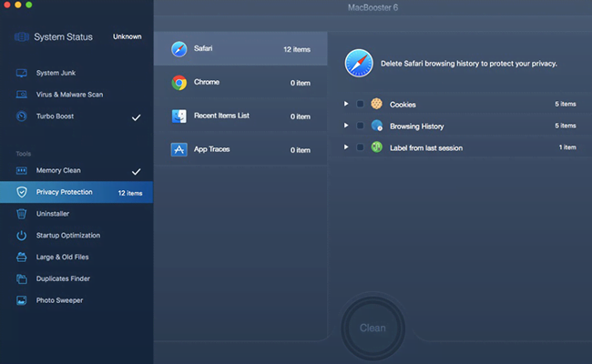Click the Virus & Malware Scan icon
592x364 pixels.
point(22,95)
